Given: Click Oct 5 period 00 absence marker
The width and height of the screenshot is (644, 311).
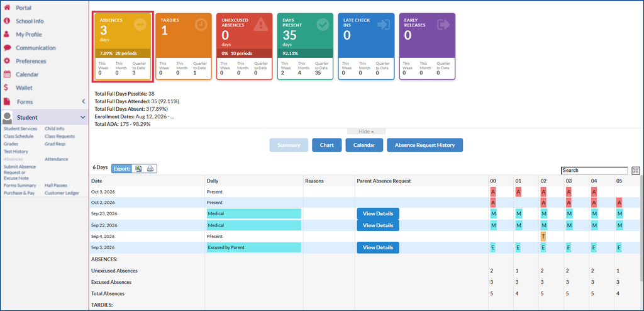Looking at the screenshot, I should point(493,192).
